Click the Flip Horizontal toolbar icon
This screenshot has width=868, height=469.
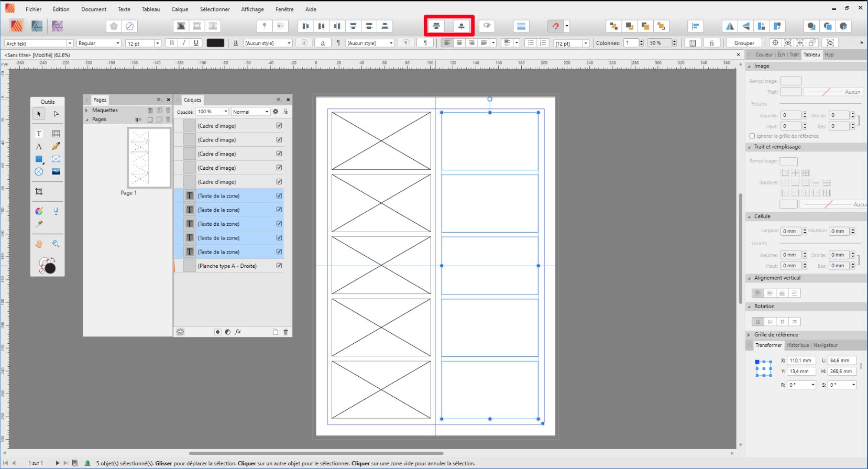pos(729,26)
